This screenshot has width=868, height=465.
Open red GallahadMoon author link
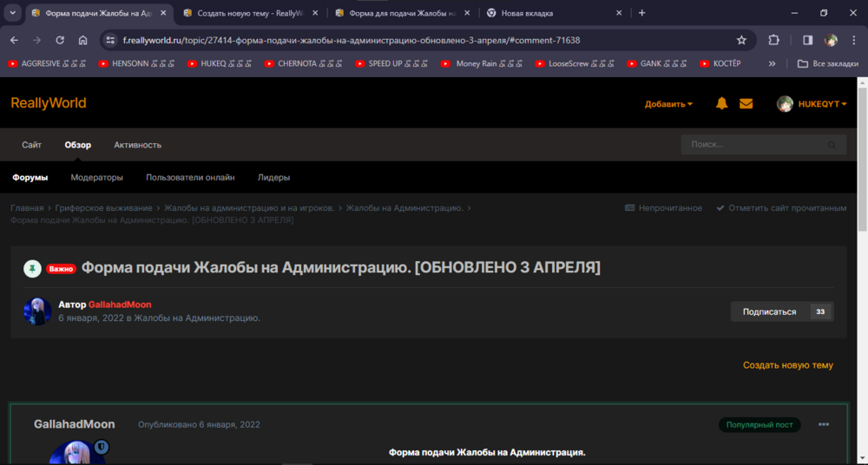120,305
